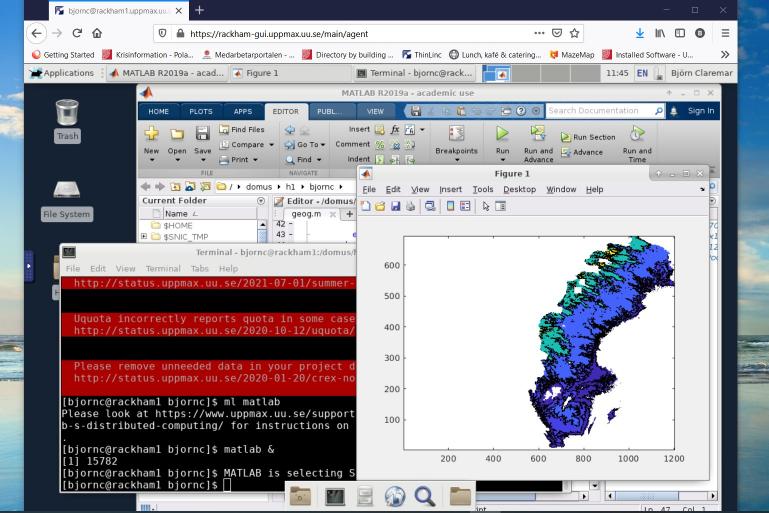Switch to the HOME ribbon tab
Viewport: 769px width, 513px height.
(x=158, y=111)
